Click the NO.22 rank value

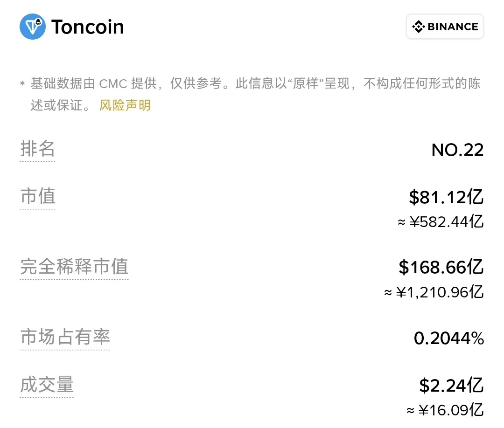(x=457, y=150)
